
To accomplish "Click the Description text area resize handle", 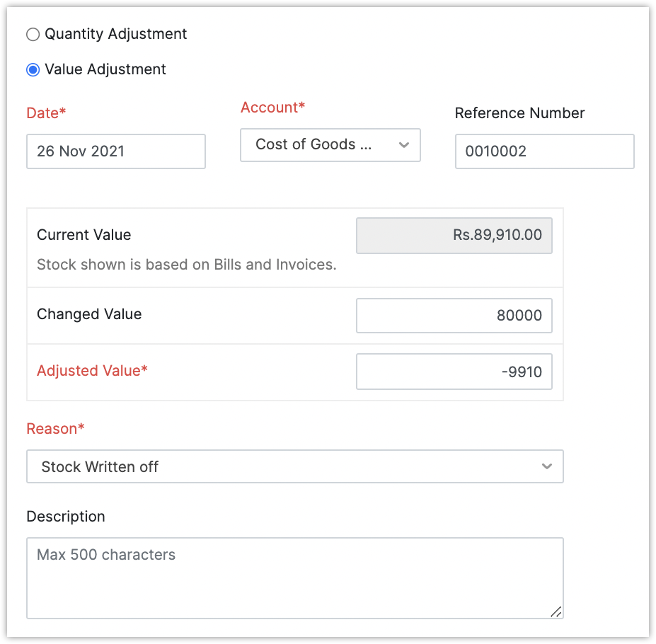I will pos(556,612).
